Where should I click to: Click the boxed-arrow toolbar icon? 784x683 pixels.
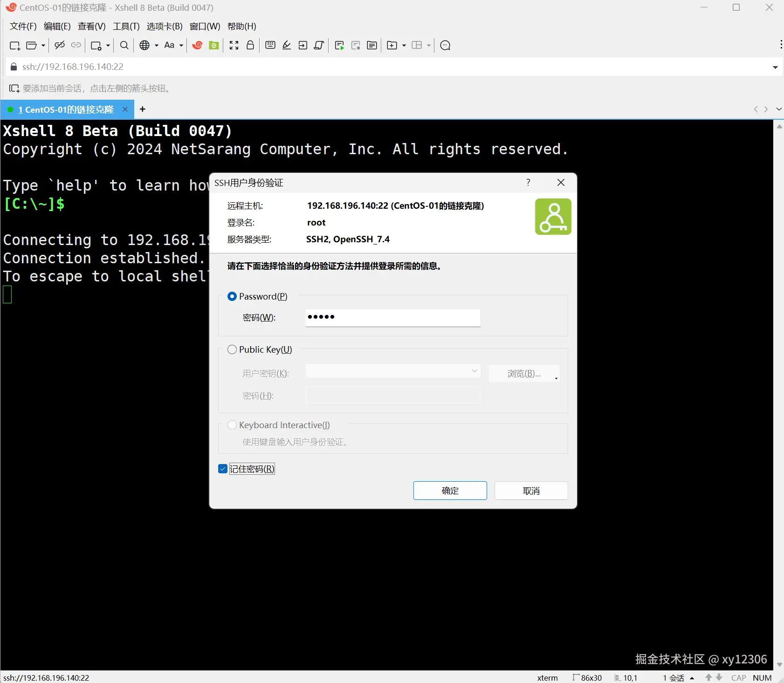click(303, 45)
